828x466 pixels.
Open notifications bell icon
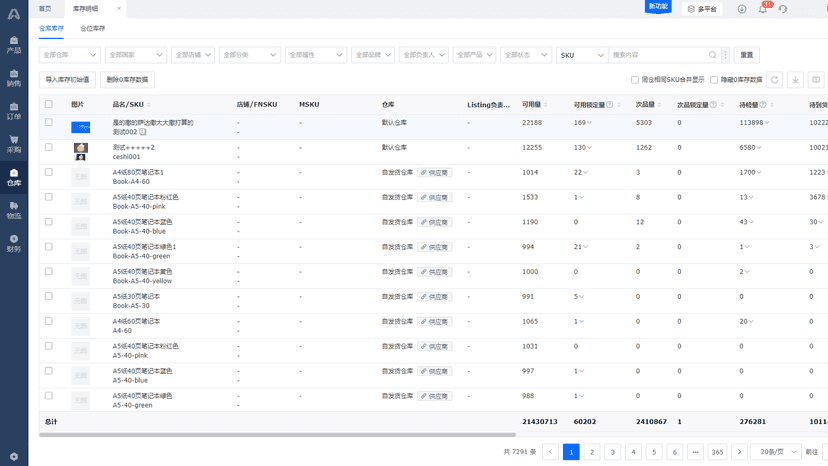[763, 9]
